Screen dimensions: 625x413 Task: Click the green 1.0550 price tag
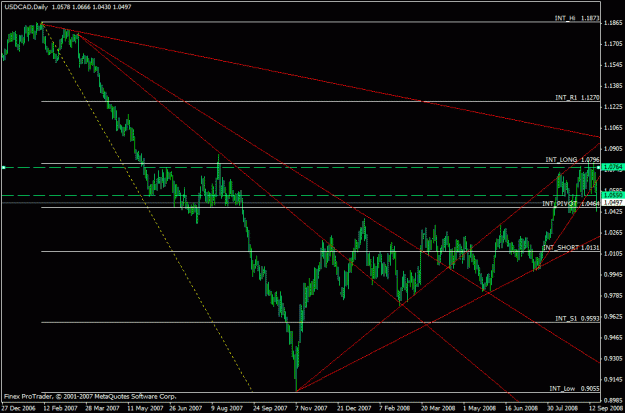pos(613,195)
